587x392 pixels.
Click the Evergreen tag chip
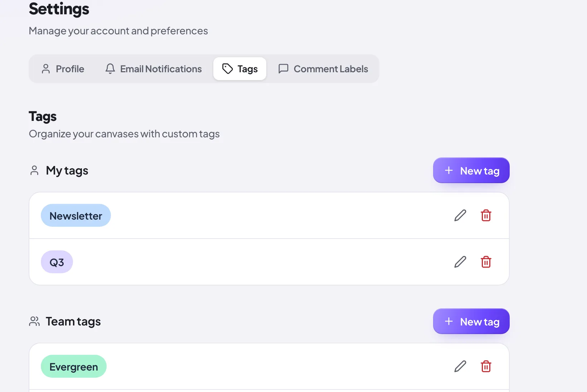coord(74,366)
